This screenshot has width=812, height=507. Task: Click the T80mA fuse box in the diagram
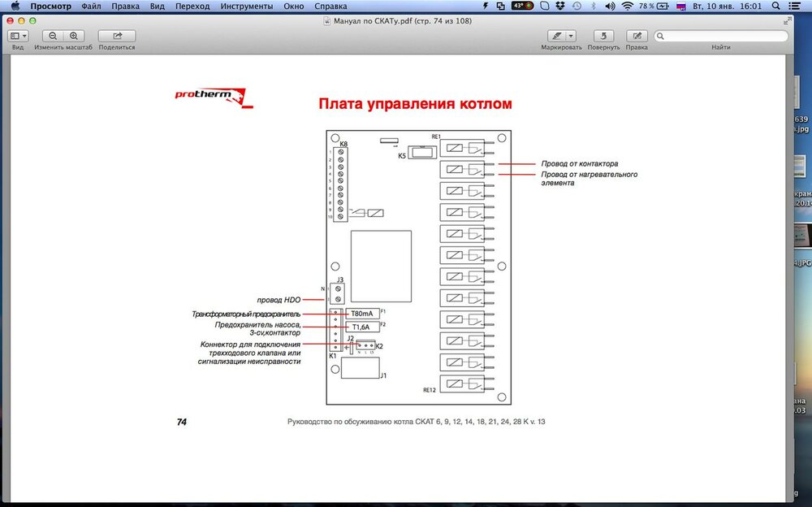[362, 314]
